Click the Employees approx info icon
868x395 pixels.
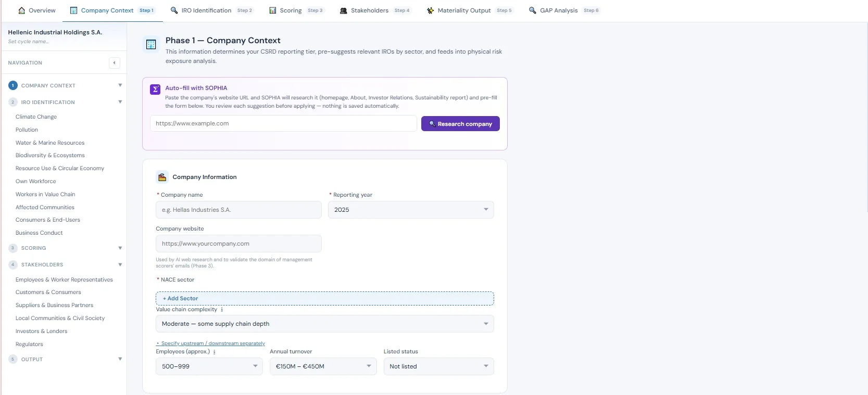[215, 352]
